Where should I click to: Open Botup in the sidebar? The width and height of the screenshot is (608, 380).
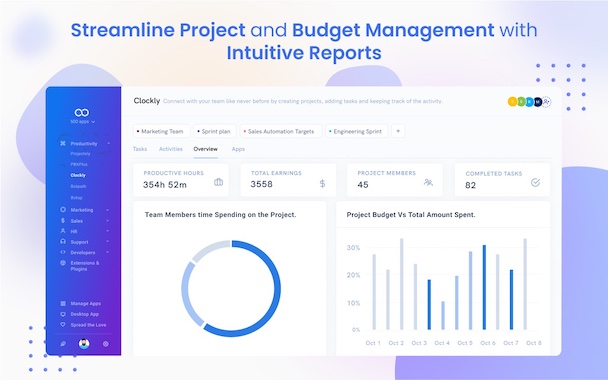pos(76,198)
